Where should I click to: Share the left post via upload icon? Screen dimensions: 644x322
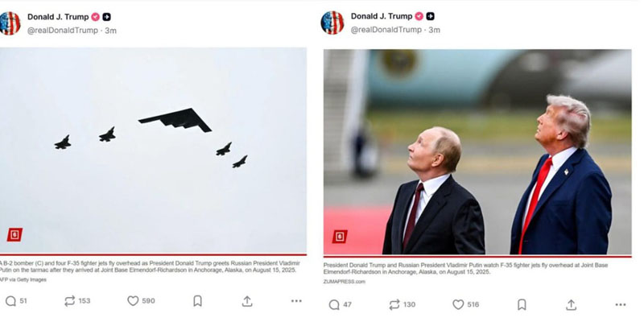[x=247, y=301]
